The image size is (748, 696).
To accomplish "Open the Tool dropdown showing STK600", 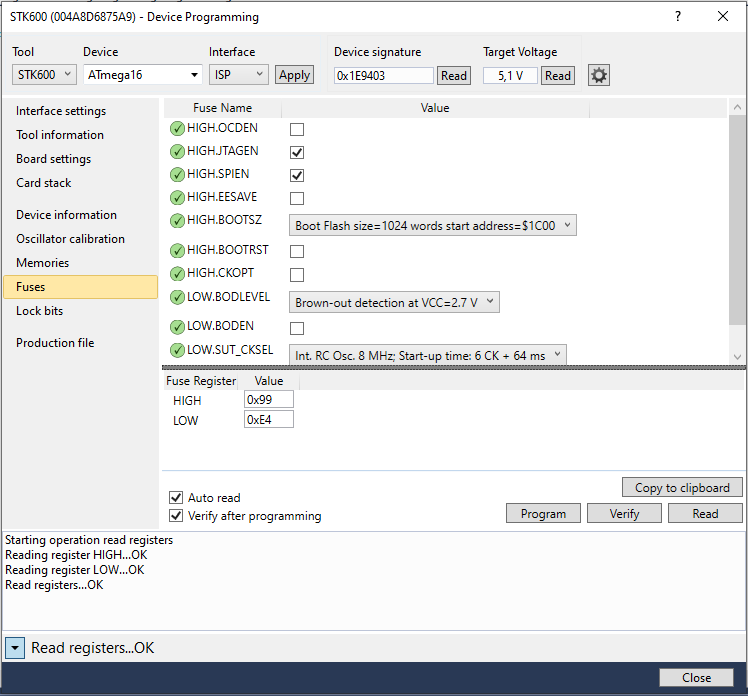I will 44,75.
